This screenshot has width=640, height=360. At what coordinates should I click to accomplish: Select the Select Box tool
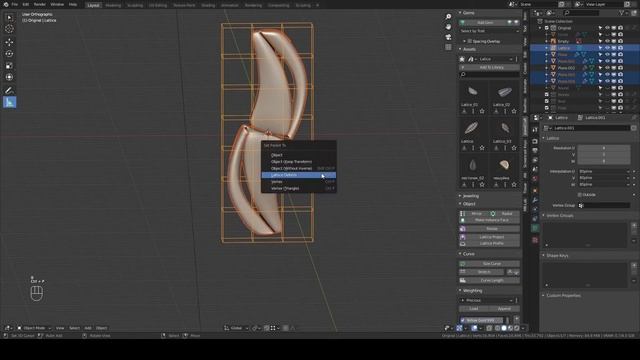point(9,18)
